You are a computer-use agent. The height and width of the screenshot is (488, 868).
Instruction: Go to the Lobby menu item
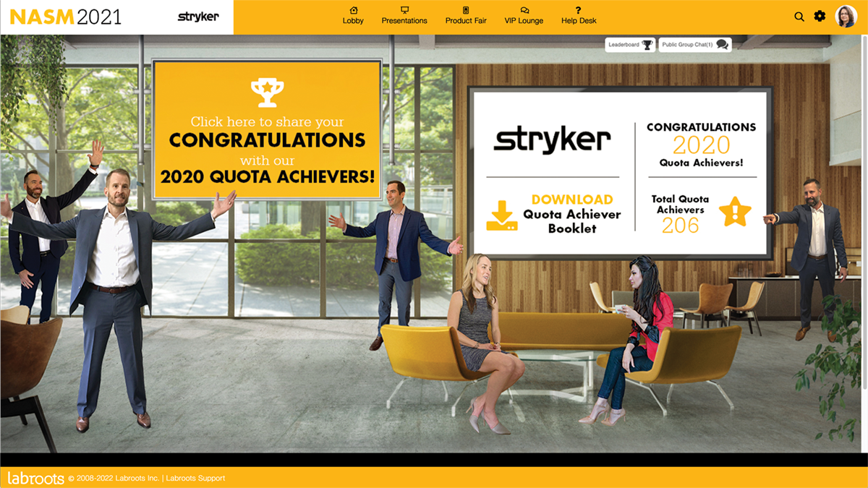tap(353, 16)
